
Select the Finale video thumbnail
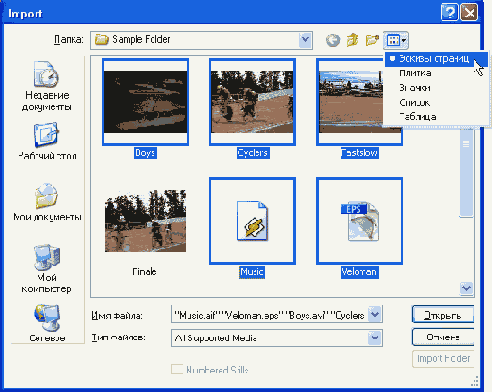(146, 221)
